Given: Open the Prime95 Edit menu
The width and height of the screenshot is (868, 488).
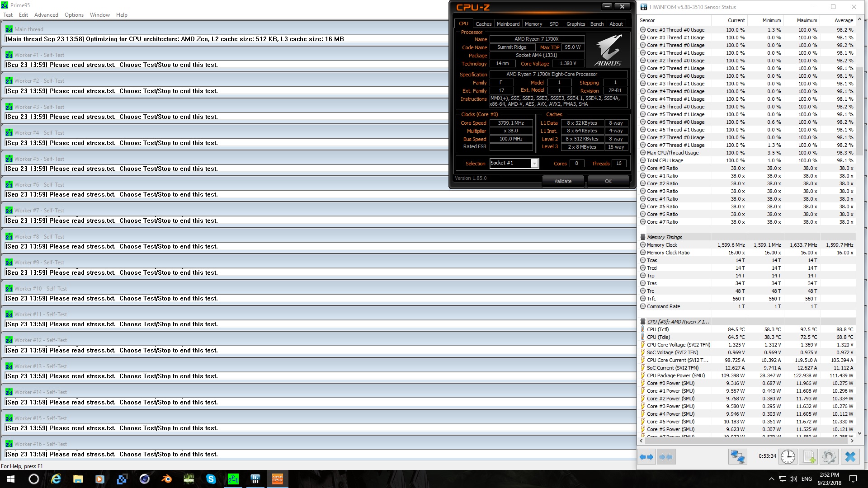Looking at the screenshot, I should point(24,14).
